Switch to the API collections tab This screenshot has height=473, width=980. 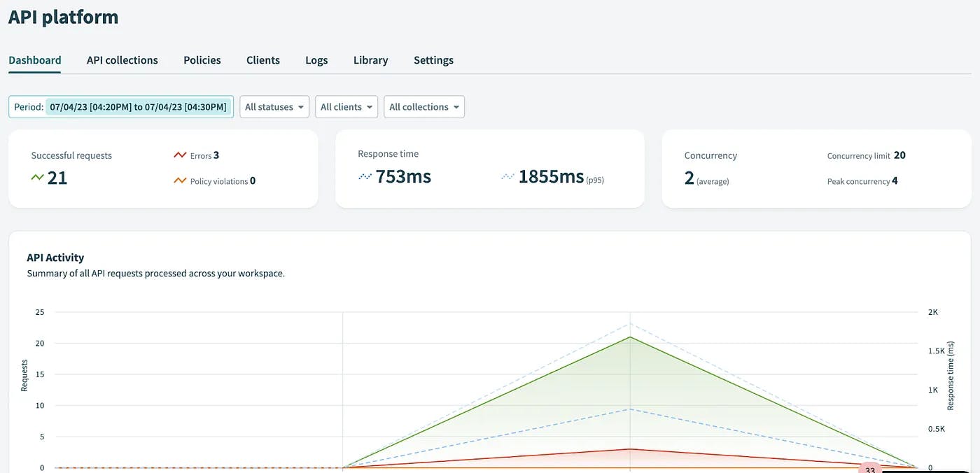coord(122,60)
